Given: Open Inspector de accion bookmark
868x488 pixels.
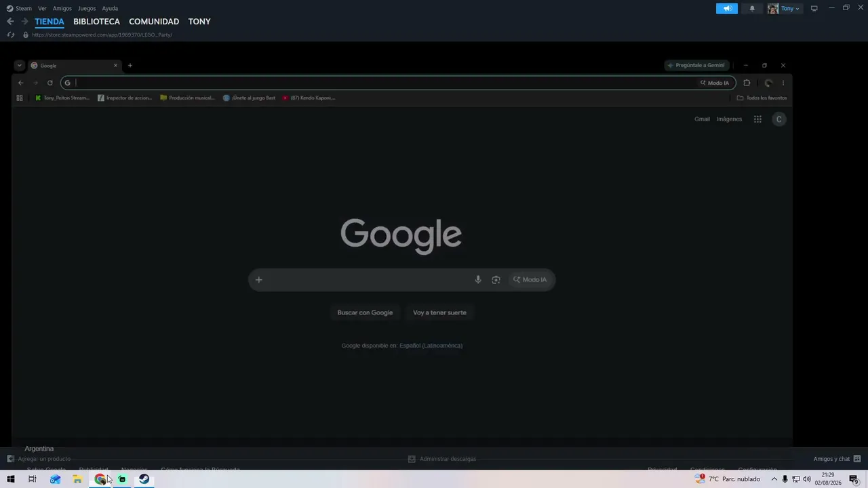Looking at the screenshot, I should pos(125,98).
